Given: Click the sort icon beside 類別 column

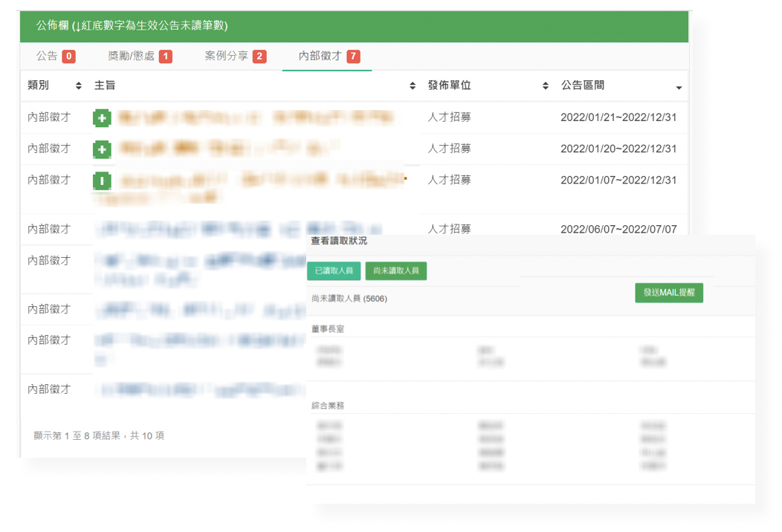Looking at the screenshot, I should click(x=79, y=86).
